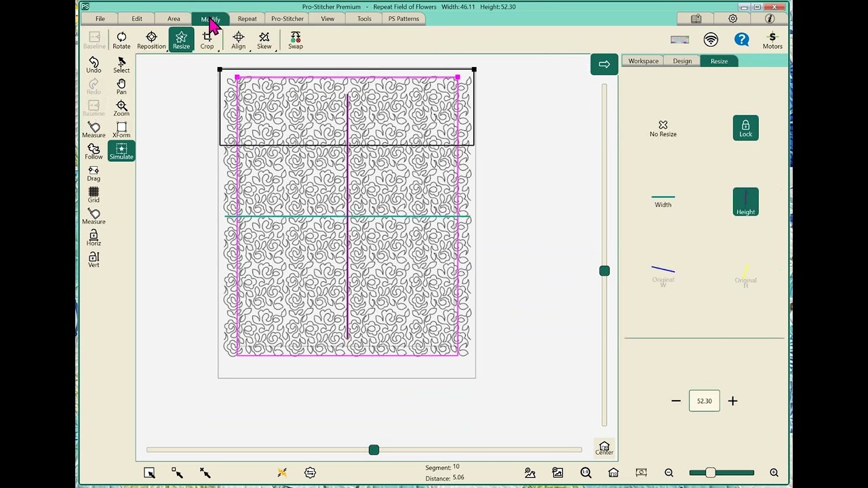
Task: Toggle the Vert lock
Action: click(x=94, y=260)
